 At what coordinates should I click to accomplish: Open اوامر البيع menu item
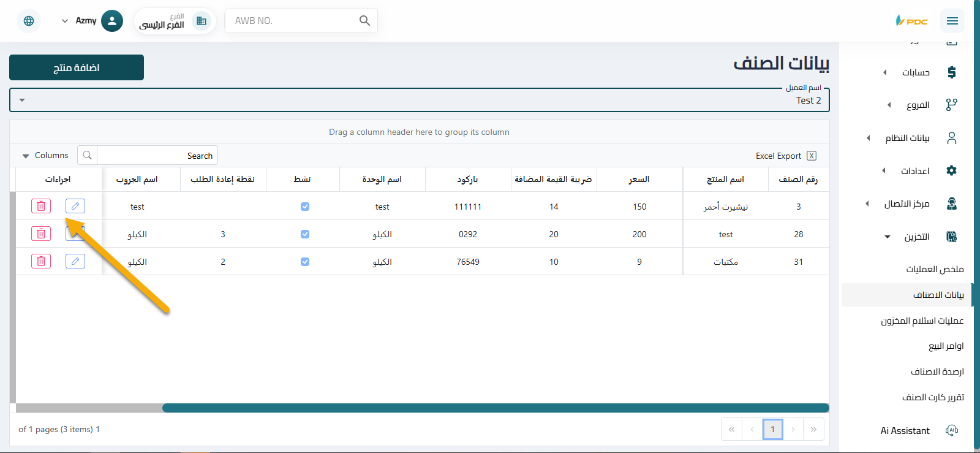946,346
